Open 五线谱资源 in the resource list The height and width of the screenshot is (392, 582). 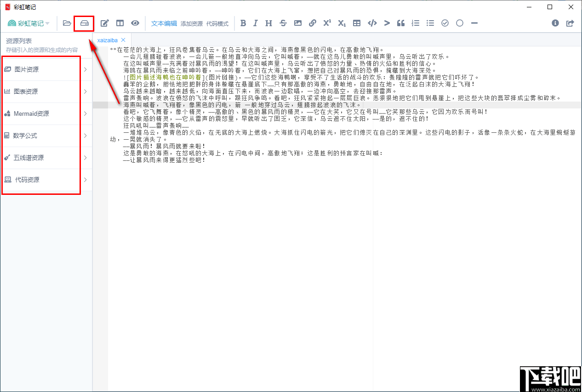[46, 158]
